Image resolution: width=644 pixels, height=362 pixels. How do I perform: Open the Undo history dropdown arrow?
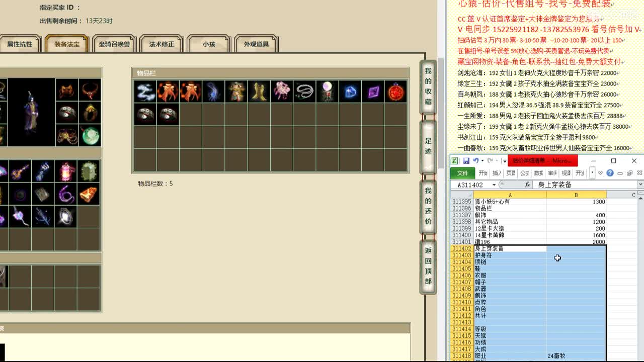click(x=482, y=160)
